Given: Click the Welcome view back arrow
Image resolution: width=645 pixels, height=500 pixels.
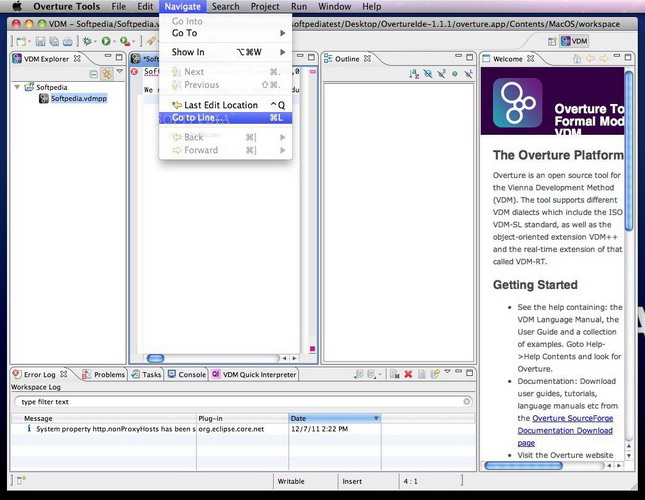Looking at the screenshot, I should pos(590,59).
